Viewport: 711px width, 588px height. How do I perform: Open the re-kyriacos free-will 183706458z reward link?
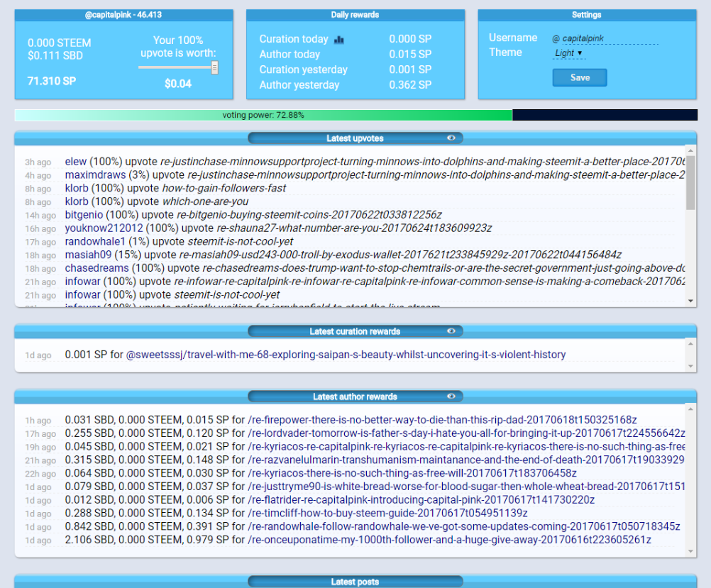412,473
